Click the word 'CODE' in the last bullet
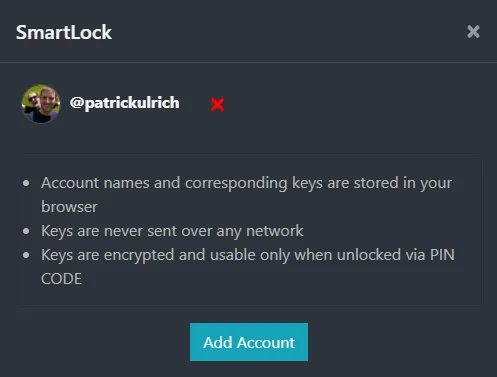The height and width of the screenshot is (377, 497). pos(61,279)
